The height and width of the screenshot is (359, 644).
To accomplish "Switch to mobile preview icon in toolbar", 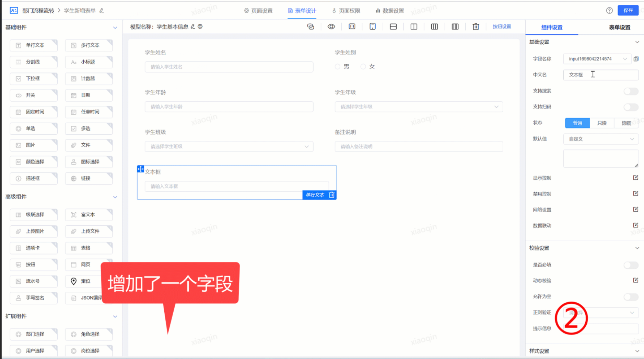I will (x=372, y=26).
